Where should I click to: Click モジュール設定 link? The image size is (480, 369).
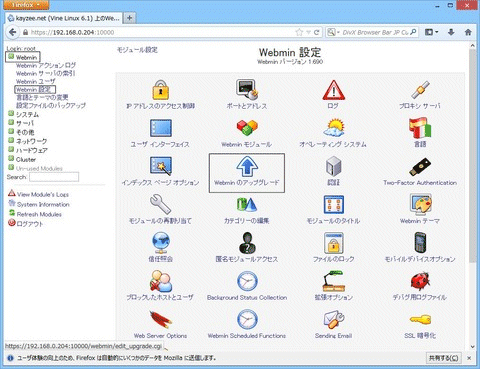point(137,50)
